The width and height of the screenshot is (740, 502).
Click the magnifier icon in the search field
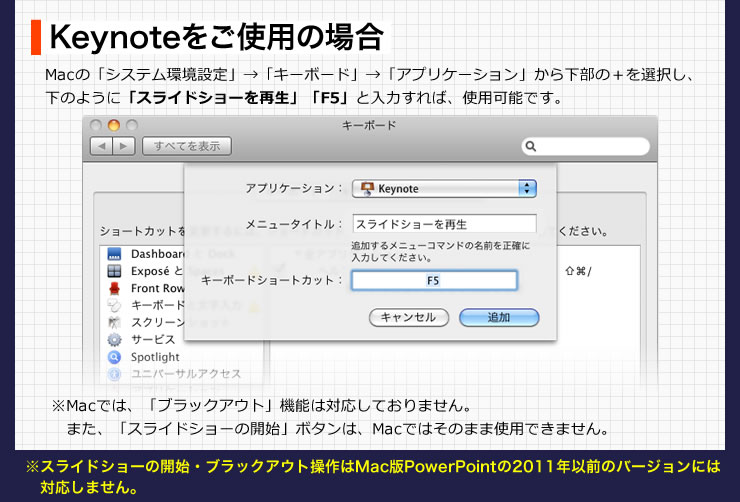click(530, 146)
